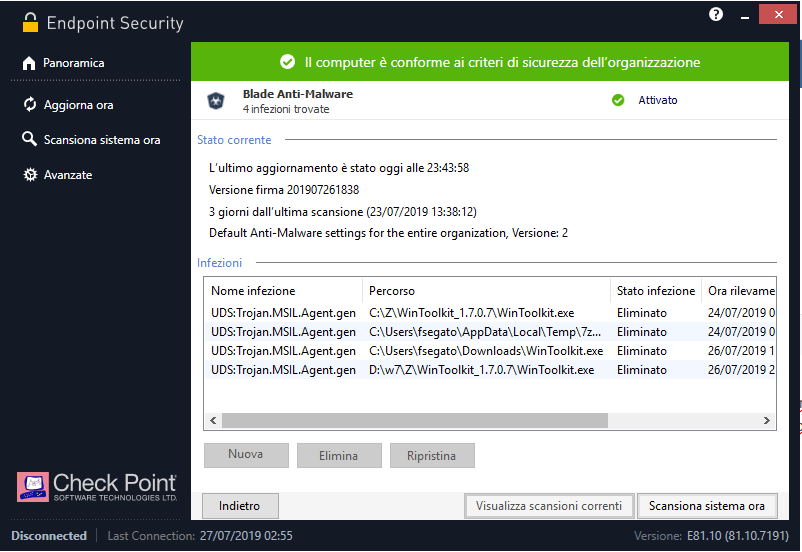
Task: Open help via the question mark icon
Action: pyautogui.click(x=716, y=14)
